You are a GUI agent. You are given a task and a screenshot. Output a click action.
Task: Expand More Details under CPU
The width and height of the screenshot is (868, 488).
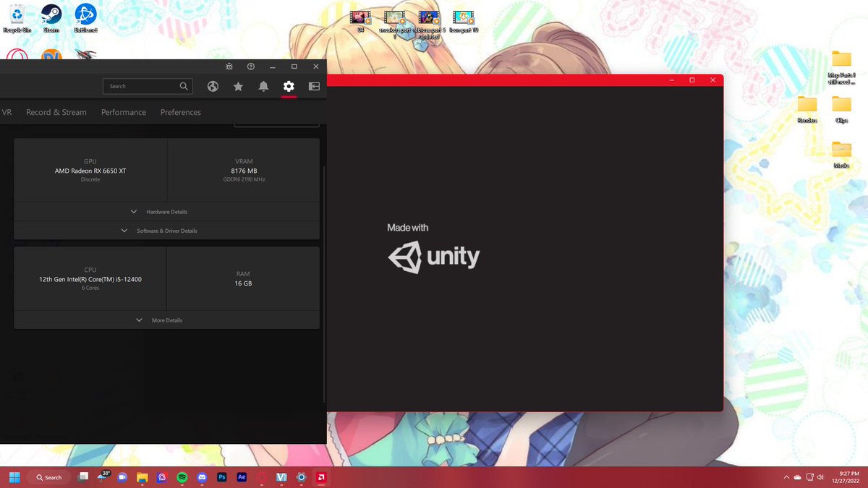point(166,320)
